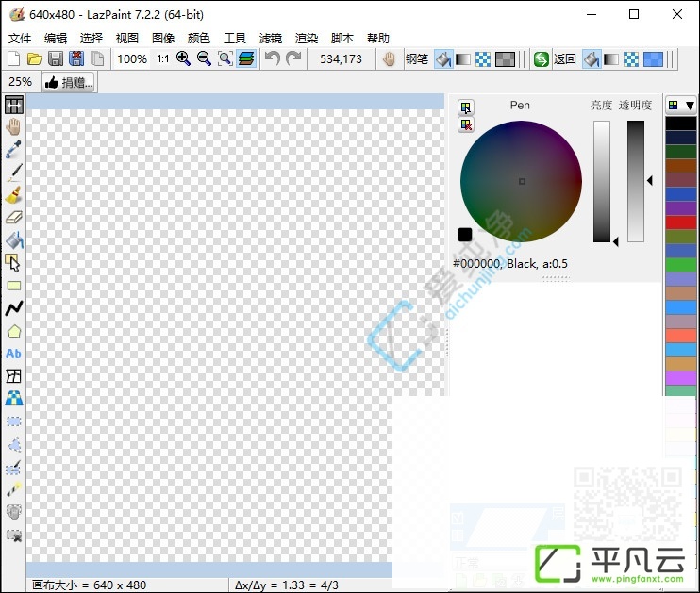The image size is (700, 593).
Task: Pick a color from the color wheel
Action: click(x=521, y=181)
